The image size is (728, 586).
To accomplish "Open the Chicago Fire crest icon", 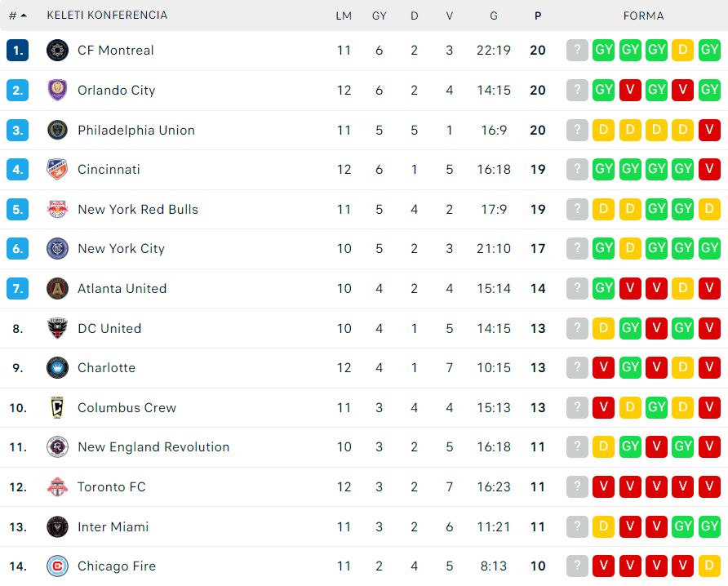I will pyautogui.click(x=58, y=566).
